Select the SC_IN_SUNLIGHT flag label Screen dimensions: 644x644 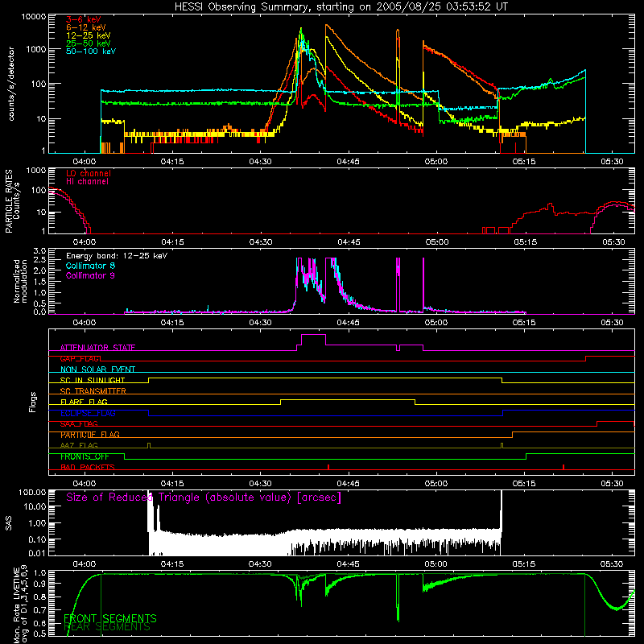[93, 380]
